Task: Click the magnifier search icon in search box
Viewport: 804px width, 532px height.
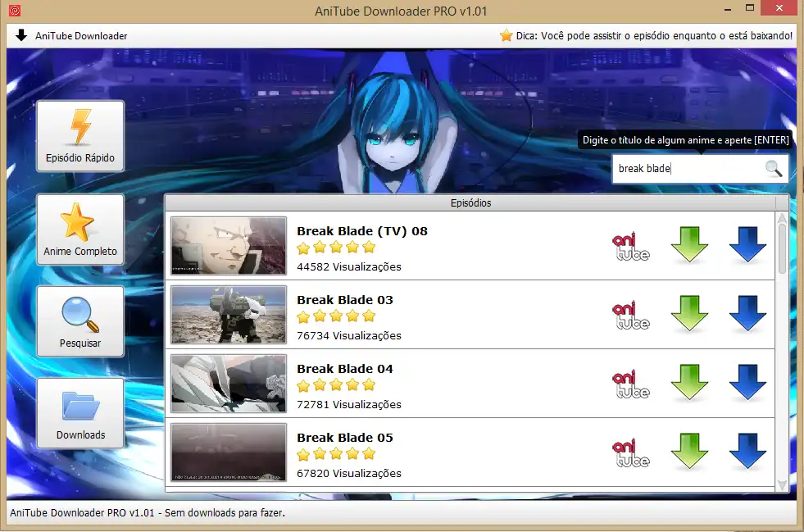Action: (773, 168)
